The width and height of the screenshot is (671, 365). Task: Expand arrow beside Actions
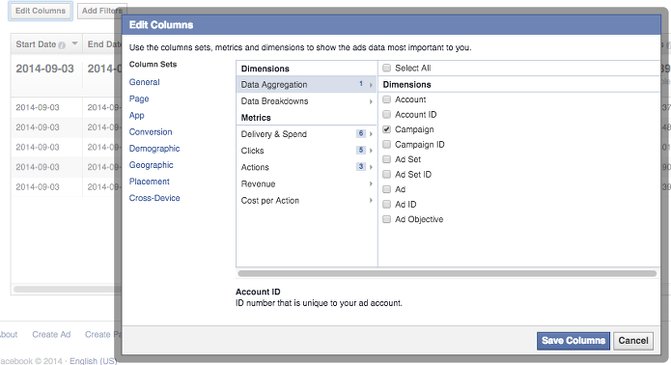click(x=371, y=167)
